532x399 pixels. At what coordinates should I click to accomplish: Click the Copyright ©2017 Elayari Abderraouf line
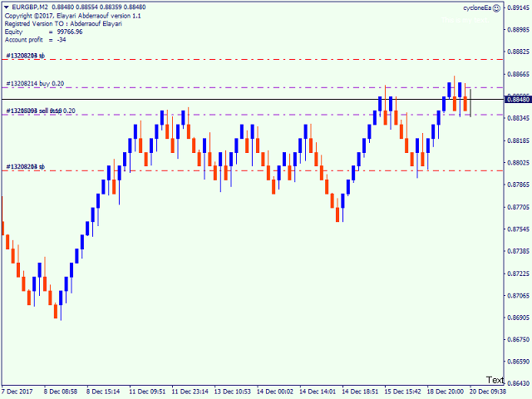click(x=72, y=16)
